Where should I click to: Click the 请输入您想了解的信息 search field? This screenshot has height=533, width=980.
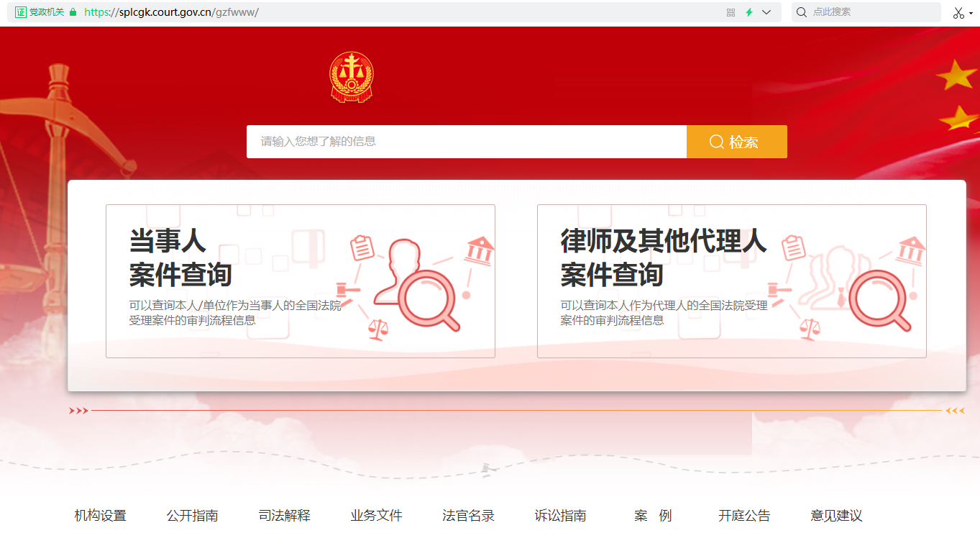point(466,142)
